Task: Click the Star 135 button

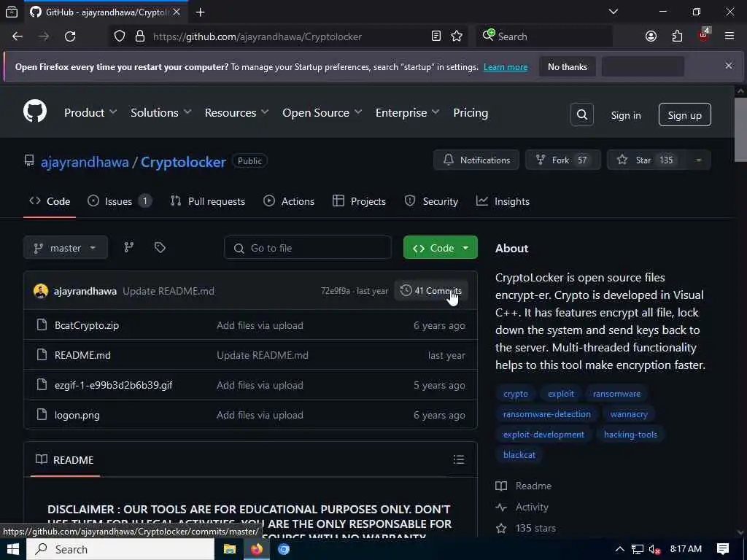Action: coord(646,160)
